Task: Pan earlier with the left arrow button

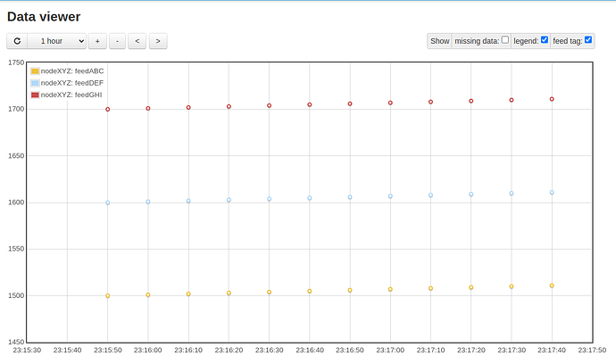Action: tap(137, 41)
